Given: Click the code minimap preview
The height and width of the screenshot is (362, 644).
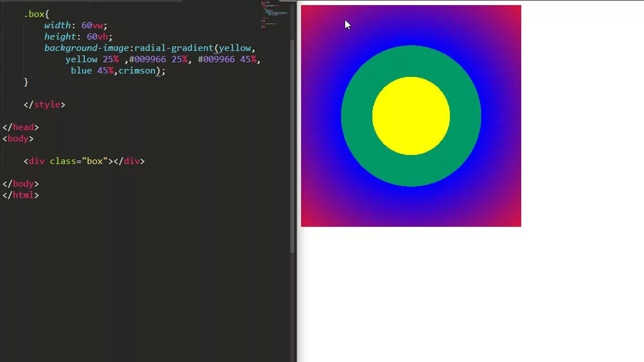Looking at the screenshot, I should coord(274,14).
